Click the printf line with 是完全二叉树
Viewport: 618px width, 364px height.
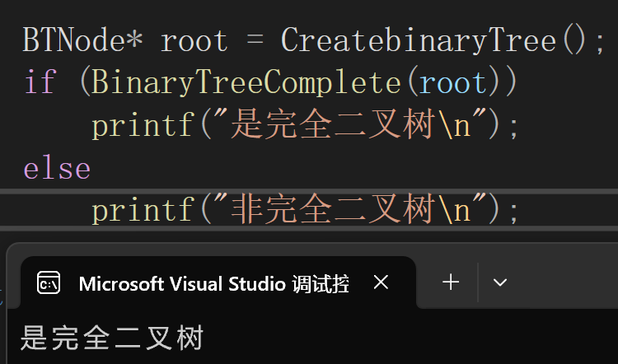coord(304,124)
